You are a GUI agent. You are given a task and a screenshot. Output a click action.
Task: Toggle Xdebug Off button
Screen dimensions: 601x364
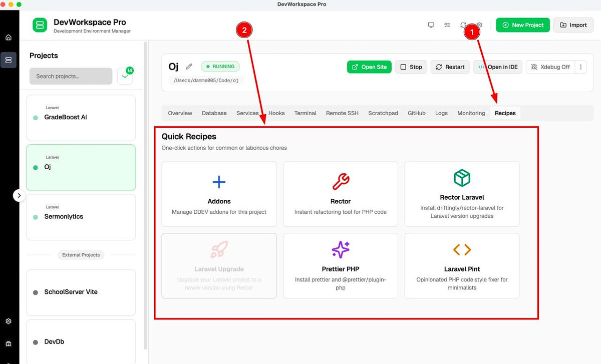(x=550, y=67)
